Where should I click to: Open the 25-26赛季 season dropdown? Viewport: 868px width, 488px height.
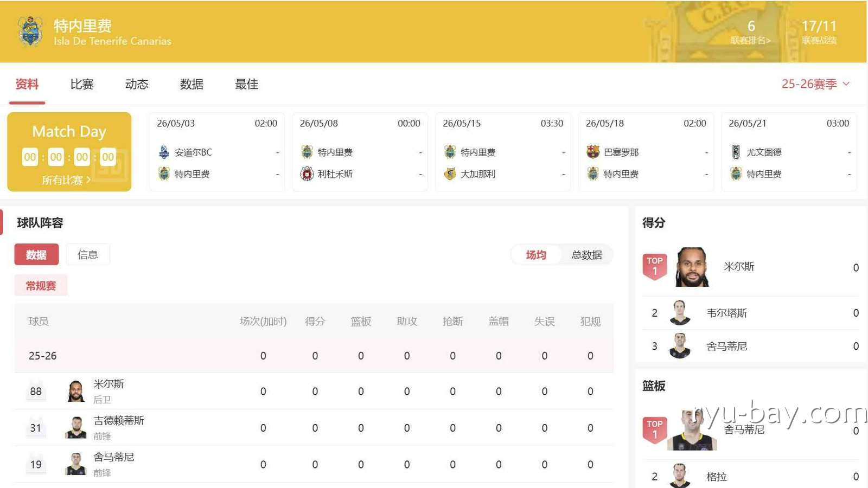click(x=815, y=84)
